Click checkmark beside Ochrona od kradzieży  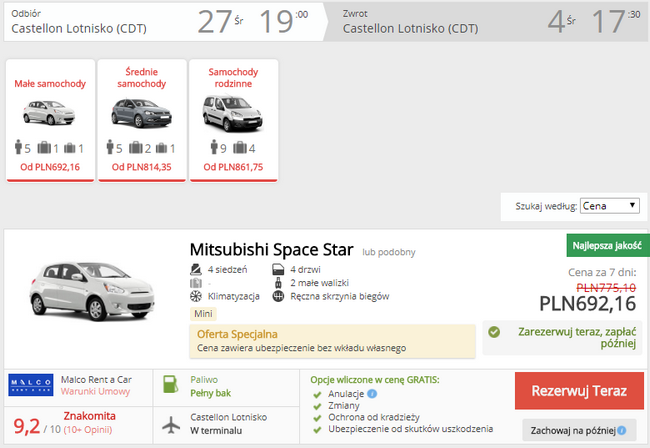tap(318, 417)
